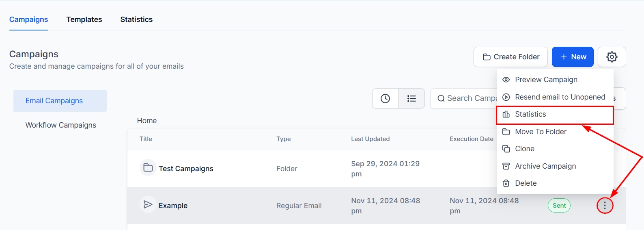This screenshot has height=230, width=644.
Task: Click the Create Folder button
Action: point(510,57)
